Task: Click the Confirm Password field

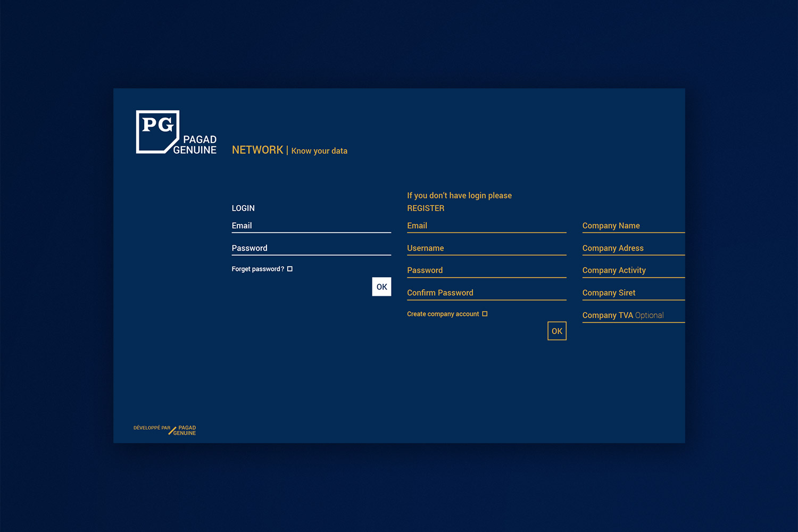Action: click(486, 293)
